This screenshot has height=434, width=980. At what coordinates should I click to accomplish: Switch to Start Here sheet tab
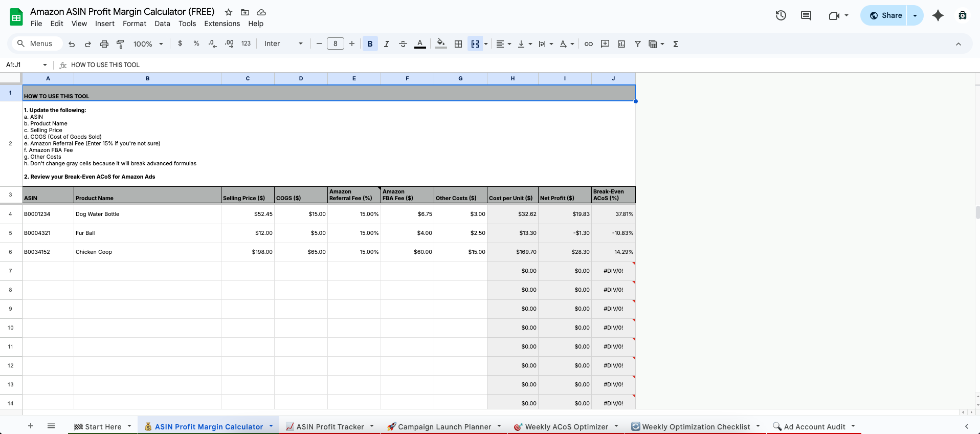point(103,427)
